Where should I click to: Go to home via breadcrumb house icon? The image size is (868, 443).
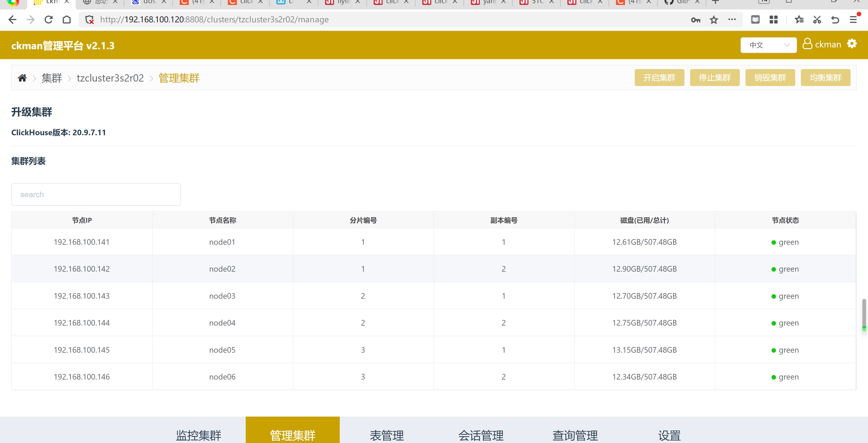click(x=22, y=78)
